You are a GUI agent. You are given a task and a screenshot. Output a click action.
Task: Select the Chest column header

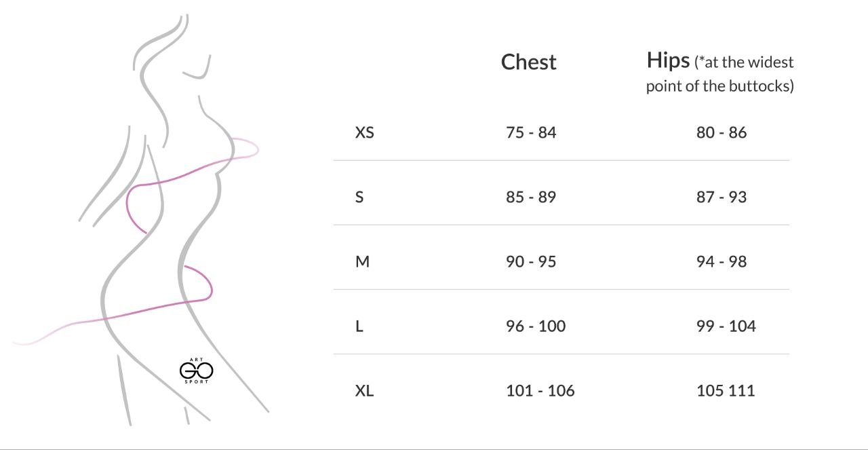(x=529, y=62)
